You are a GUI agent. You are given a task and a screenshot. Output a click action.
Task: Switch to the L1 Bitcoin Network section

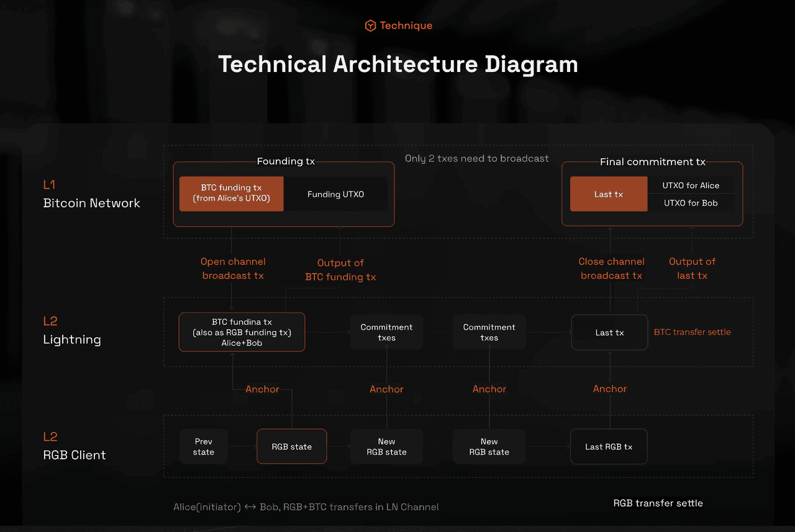tap(91, 194)
